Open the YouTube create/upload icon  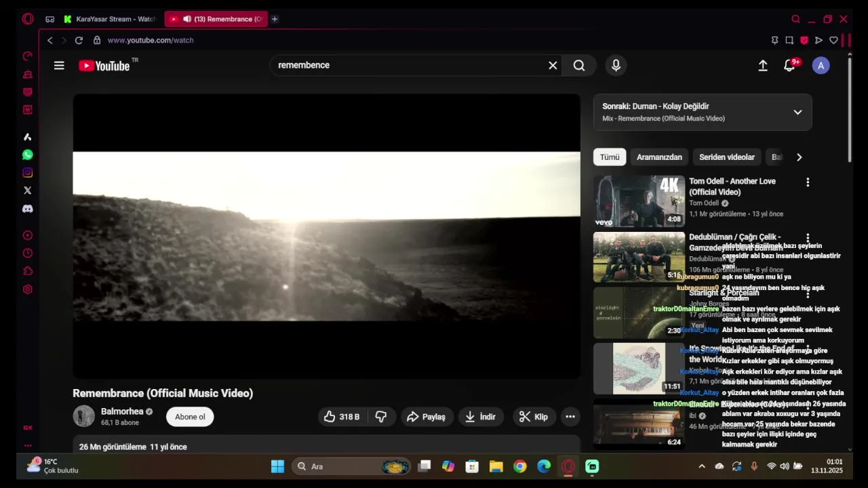point(763,66)
